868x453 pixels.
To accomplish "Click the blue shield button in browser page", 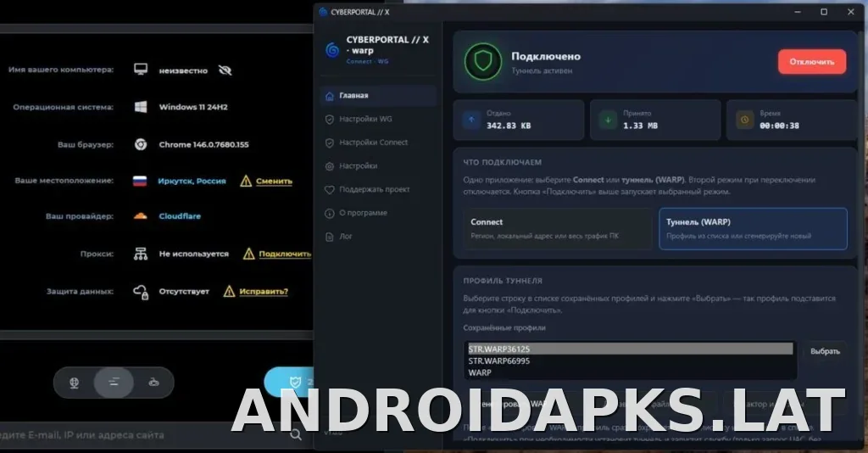I will coord(290,382).
